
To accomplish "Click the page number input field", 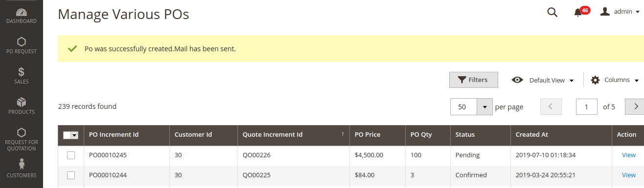I will pyautogui.click(x=587, y=106).
